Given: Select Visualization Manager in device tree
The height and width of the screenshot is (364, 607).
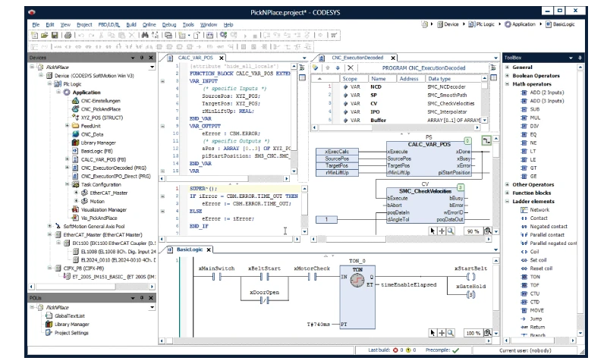Looking at the screenshot, I should coord(99,209).
